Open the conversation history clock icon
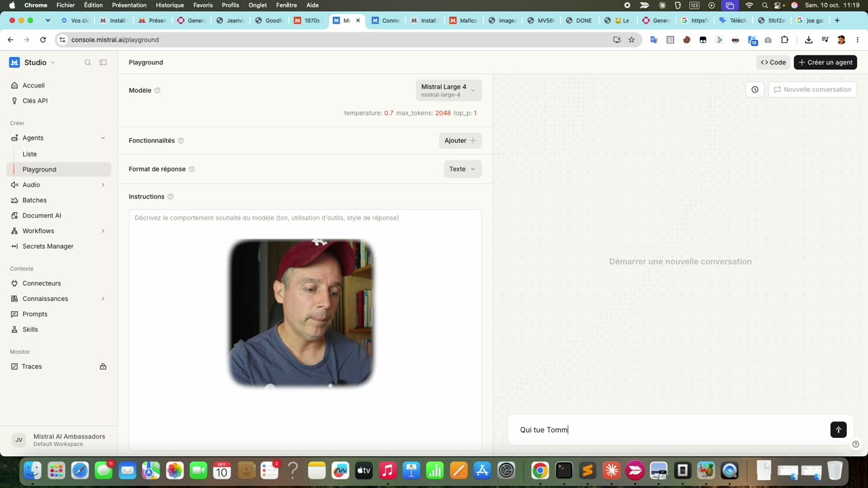 pyautogui.click(x=755, y=89)
